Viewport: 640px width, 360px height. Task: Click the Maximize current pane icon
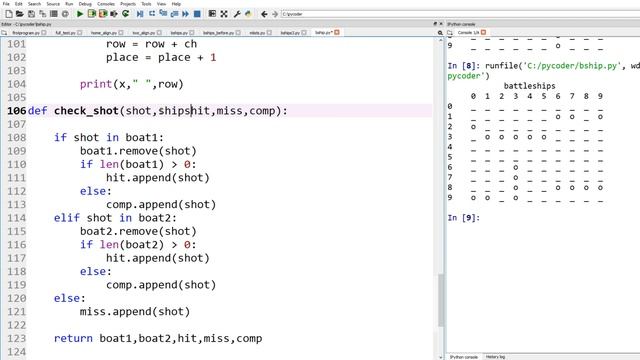[212, 14]
